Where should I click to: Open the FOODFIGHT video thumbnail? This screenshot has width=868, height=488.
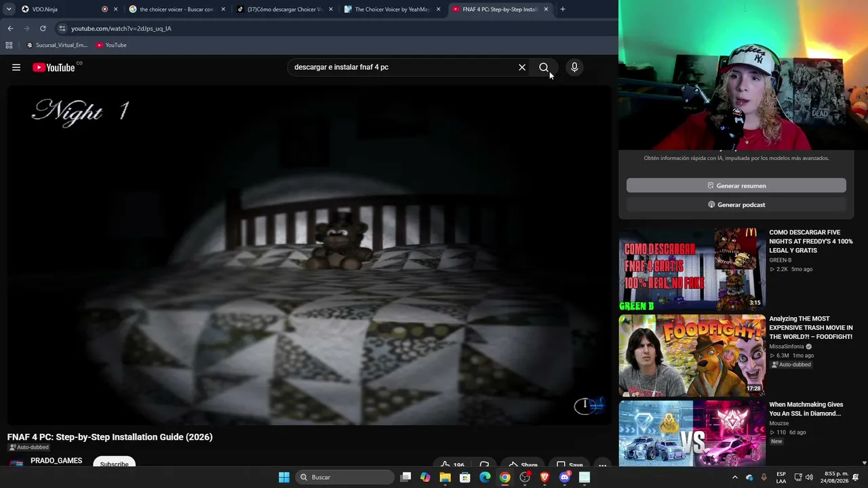692,355
